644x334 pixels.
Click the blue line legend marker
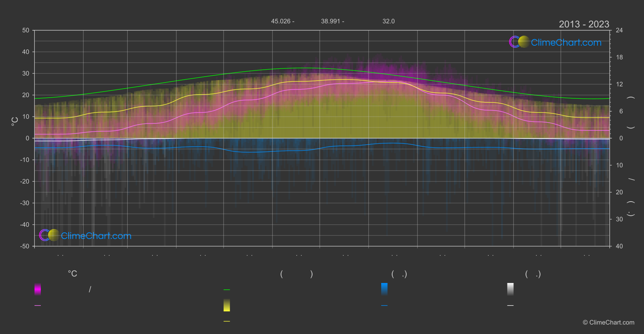pyautogui.click(x=384, y=306)
